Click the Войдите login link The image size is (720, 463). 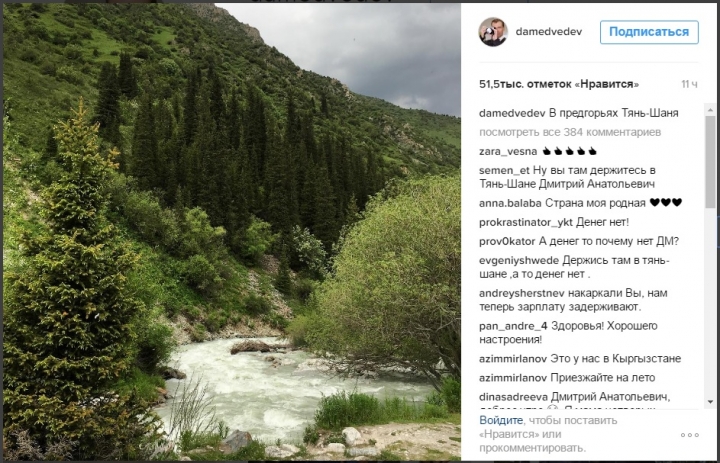501,420
